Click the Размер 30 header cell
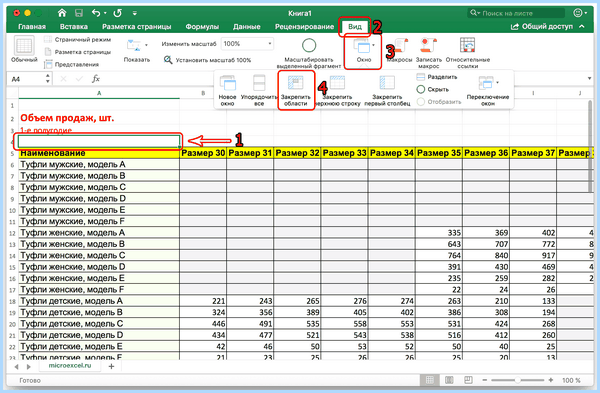The width and height of the screenshot is (600, 393). point(203,153)
